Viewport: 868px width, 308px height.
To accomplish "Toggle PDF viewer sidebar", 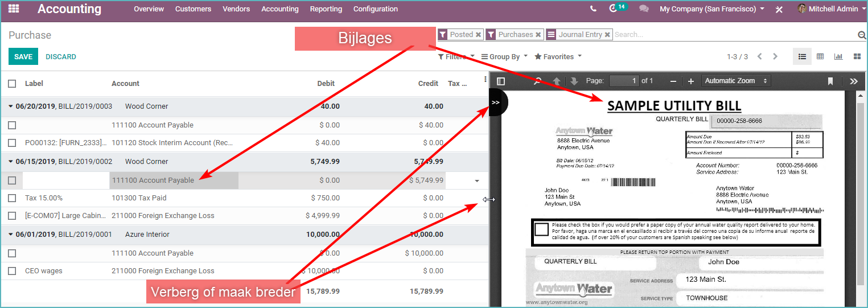I will (501, 81).
